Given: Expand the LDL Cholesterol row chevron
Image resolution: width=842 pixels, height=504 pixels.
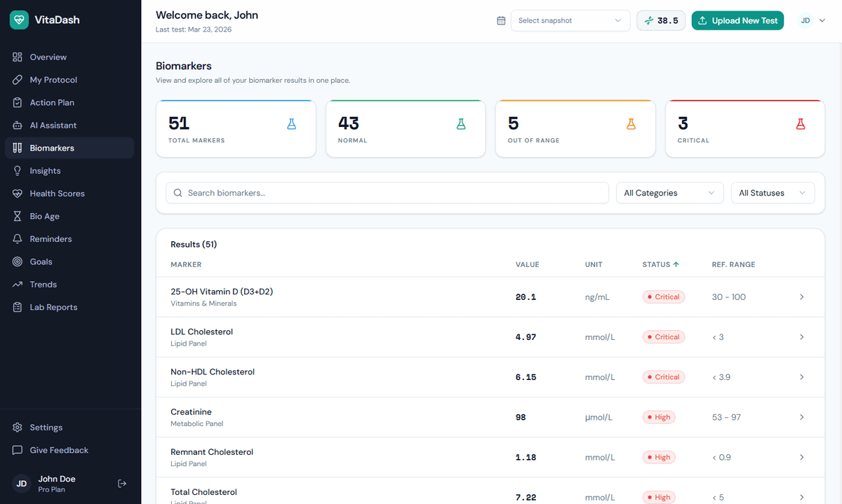Looking at the screenshot, I should [x=801, y=336].
